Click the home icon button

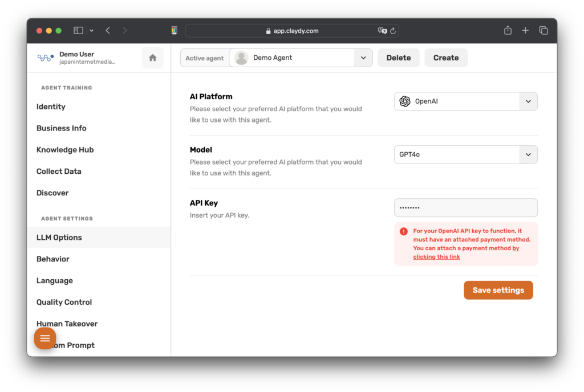[152, 58]
